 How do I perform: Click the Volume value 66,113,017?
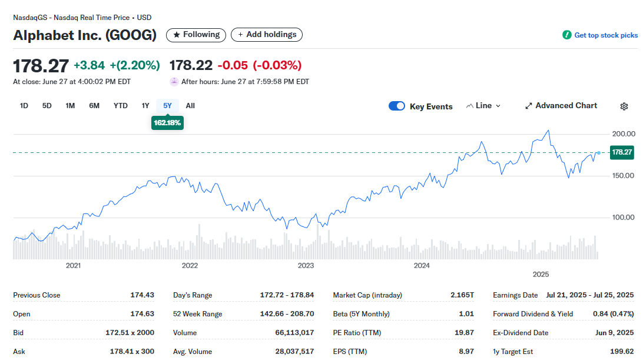point(294,332)
